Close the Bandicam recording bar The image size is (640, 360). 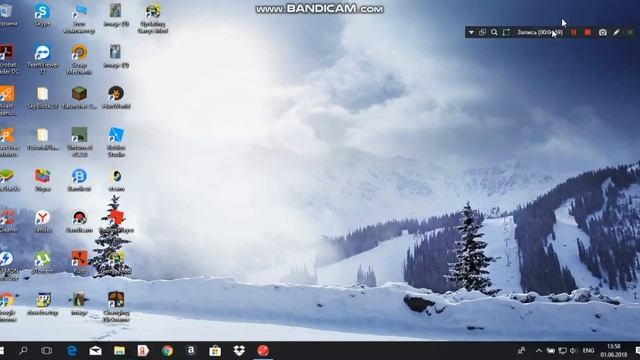tap(630, 32)
